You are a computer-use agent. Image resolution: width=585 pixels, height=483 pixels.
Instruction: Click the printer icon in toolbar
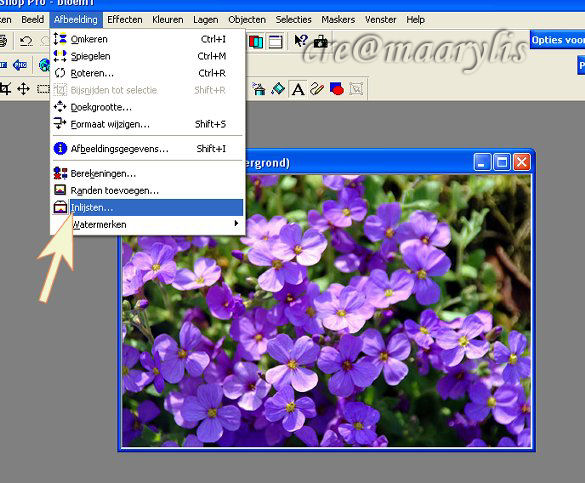[3, 40]
